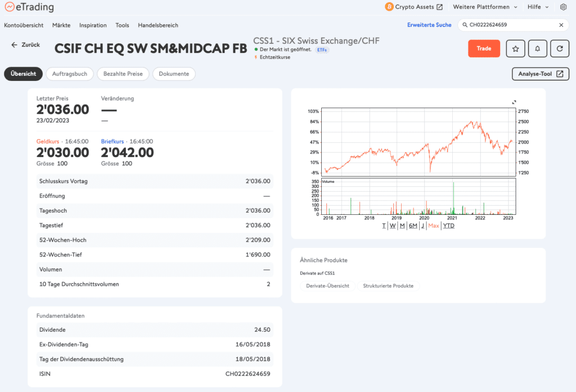Add to watchlist with the star icon
The image size is (576, 392).
pyautogui.click(x=515, y=48)
